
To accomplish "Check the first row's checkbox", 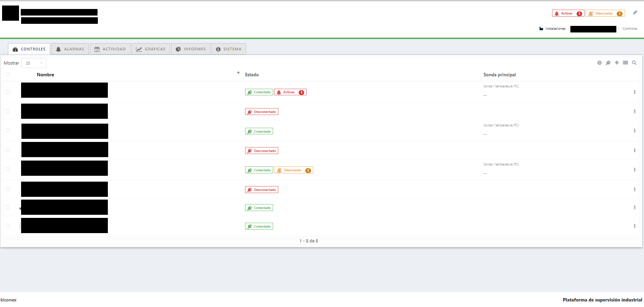I will [8, 92].
